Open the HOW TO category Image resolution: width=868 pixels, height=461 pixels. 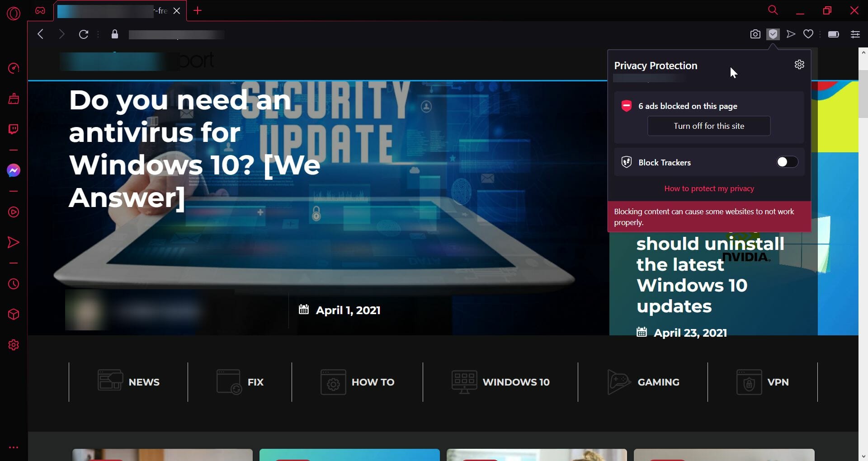(357, 382)
